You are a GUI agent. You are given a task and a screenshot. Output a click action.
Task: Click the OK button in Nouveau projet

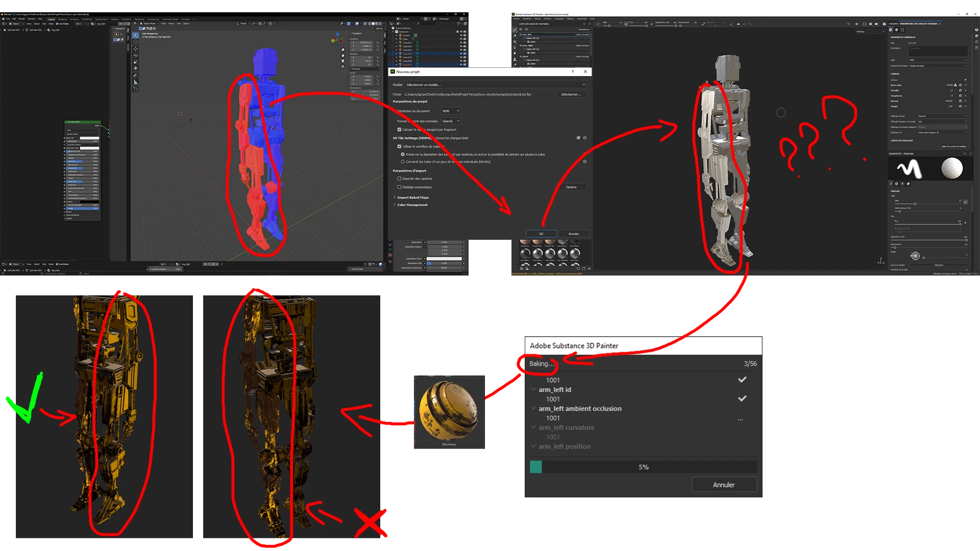pyautogui.click(x=541, y=234)
